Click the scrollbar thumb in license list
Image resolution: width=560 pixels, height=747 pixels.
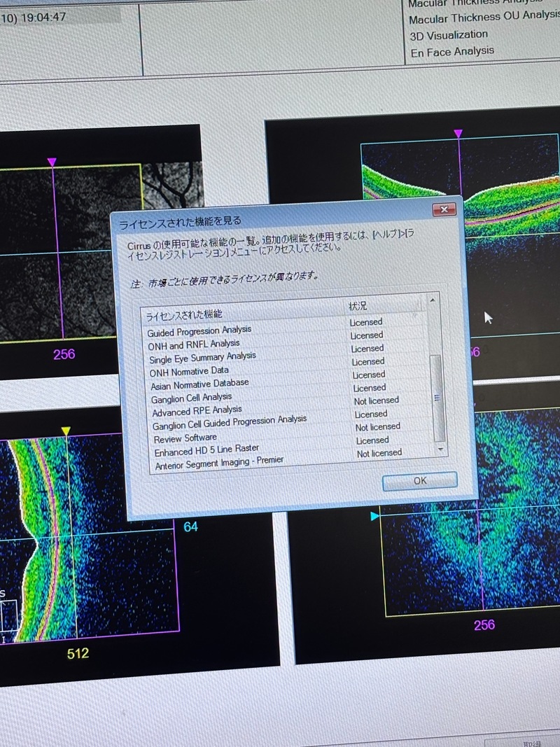(x=437, y=397)
